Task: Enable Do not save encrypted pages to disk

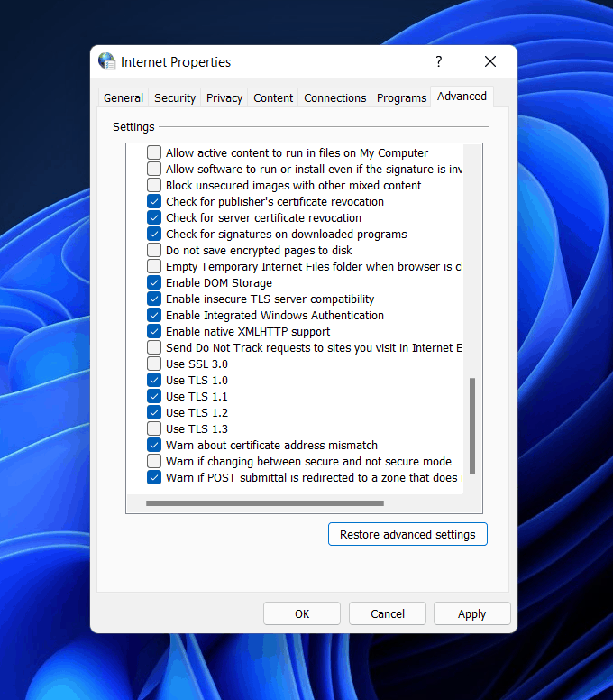Action: point(154,250)
